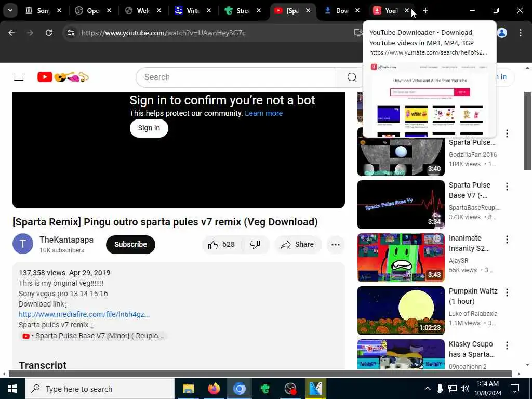Open the volume control in system tray

coord(465,389)
